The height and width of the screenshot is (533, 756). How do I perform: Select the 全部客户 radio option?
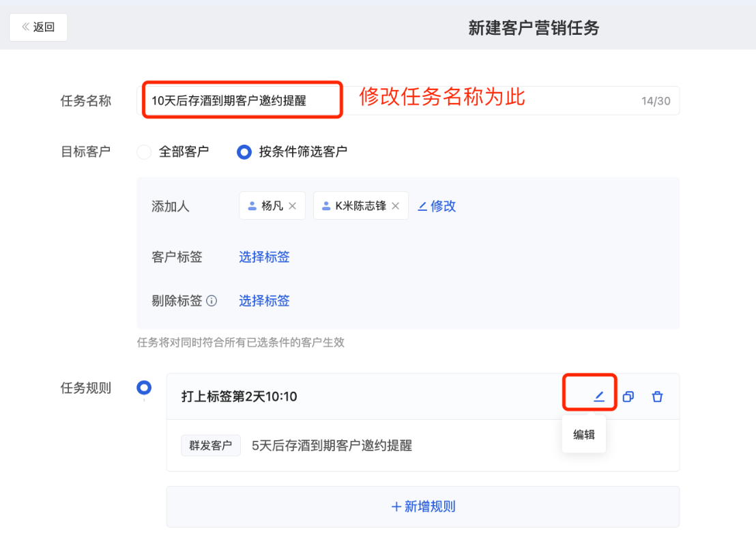point(144,152)
